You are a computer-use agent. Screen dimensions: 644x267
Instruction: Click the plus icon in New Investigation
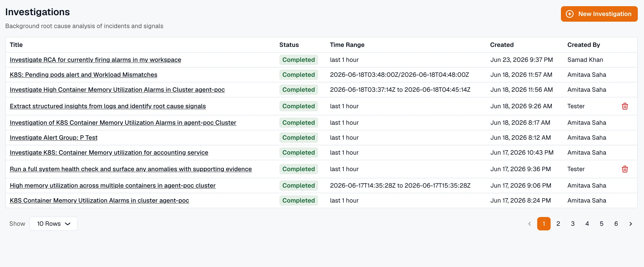570,14
